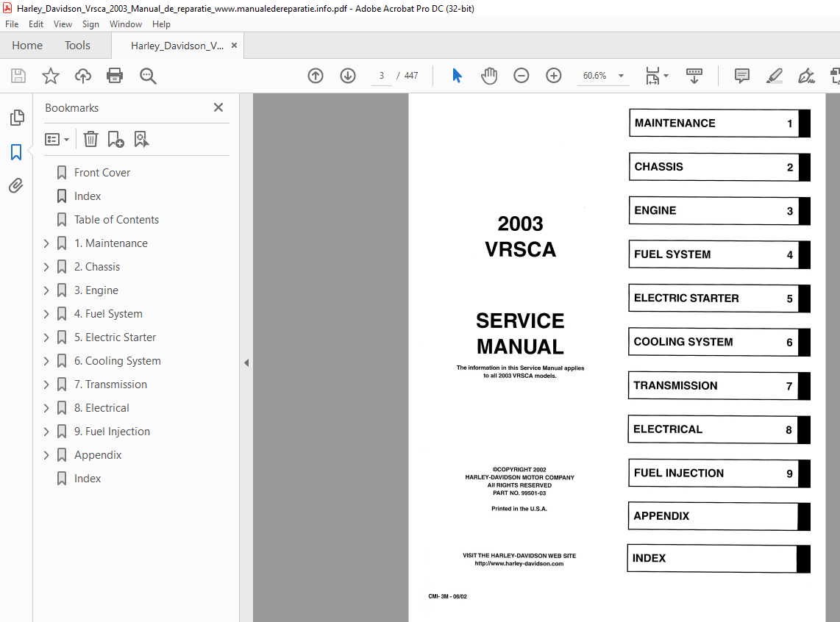The width and height of the screenshot is (840, 622).
Task: Open the Window menu
Action: pyautogui.click(x=125, y=24)
